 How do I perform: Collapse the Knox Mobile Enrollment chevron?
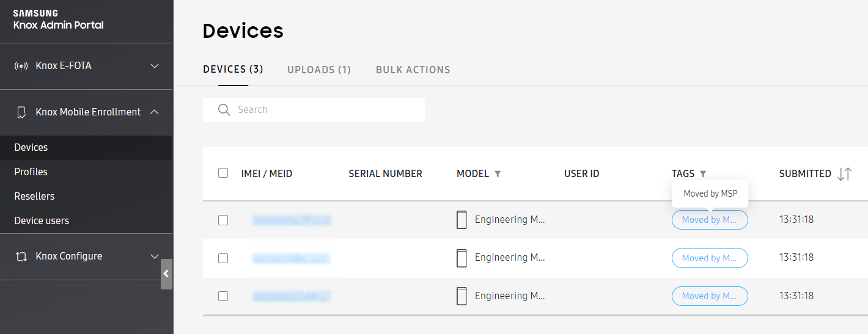(x=155, y=112)
